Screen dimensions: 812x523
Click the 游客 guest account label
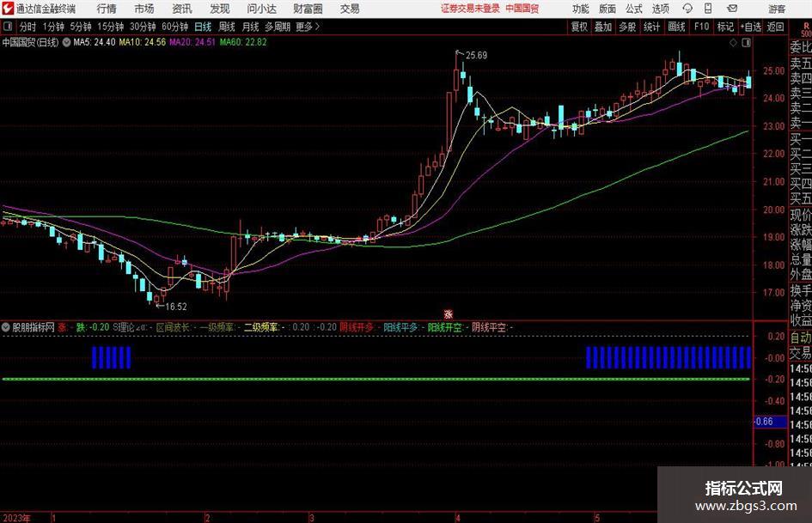tap(776, 9)
